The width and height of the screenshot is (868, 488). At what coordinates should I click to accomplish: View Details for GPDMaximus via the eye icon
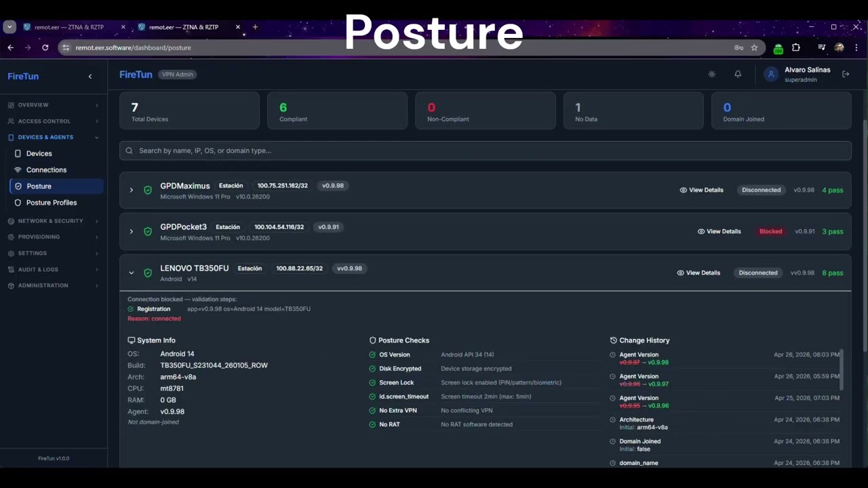(x=684, y=190)
